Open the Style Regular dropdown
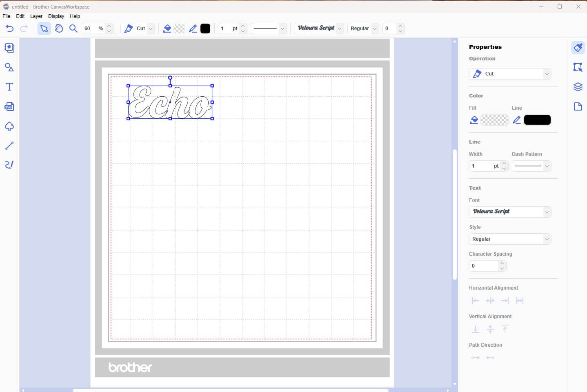The height and width of the screenshot is (392, 587). point(510,239)
